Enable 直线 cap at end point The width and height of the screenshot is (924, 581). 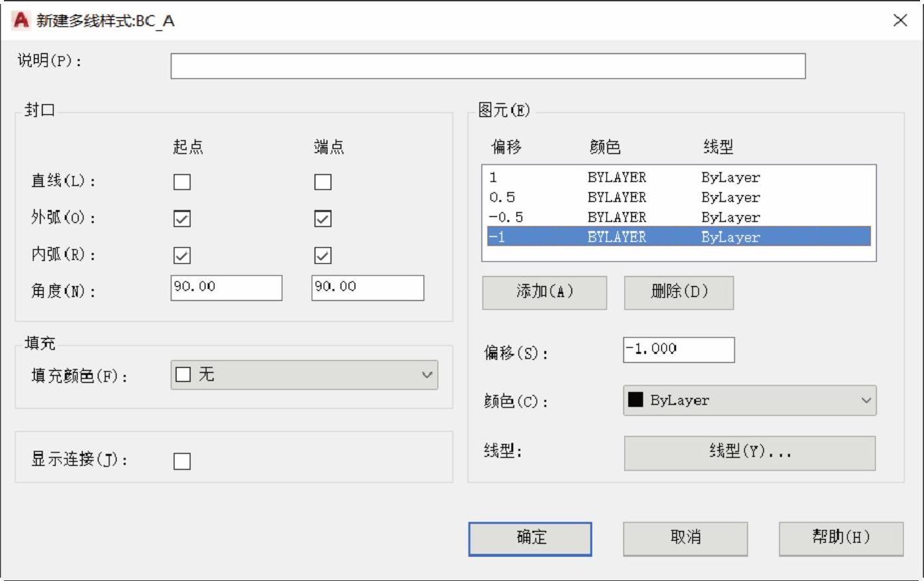[x=323, y=182]
